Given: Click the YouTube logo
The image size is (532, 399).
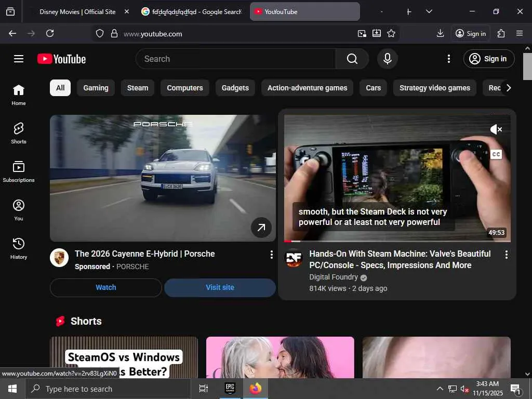Looking at the screenshot, I should tap(61, 59).
